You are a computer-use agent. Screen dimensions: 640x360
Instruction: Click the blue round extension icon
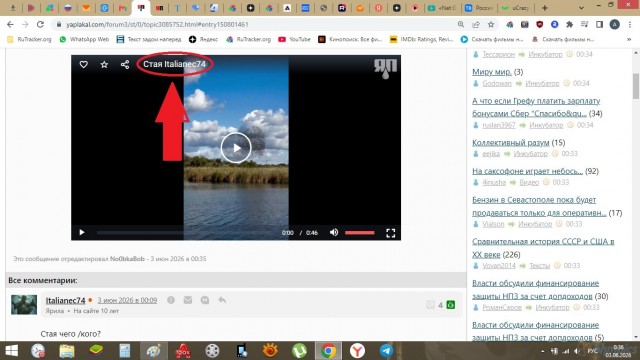tap(554, 24)
